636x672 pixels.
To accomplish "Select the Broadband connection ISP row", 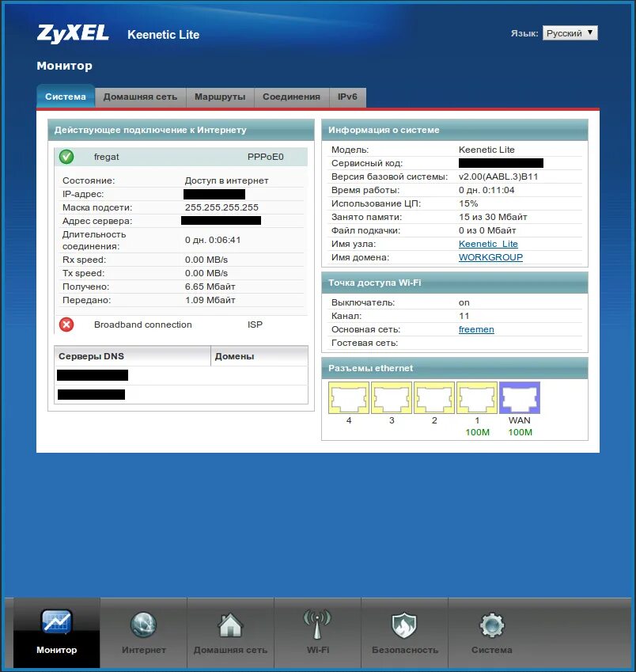I will click(x=181, y=325).
